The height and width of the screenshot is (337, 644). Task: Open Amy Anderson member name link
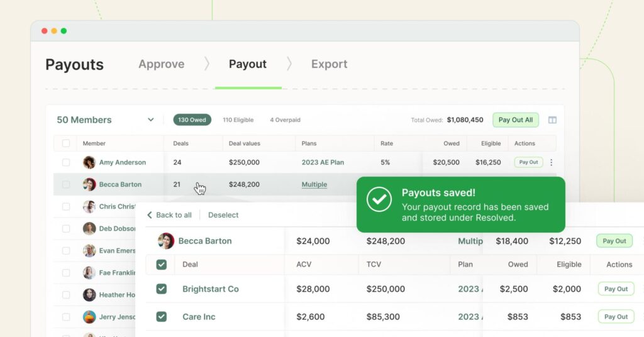pos(123,163)
